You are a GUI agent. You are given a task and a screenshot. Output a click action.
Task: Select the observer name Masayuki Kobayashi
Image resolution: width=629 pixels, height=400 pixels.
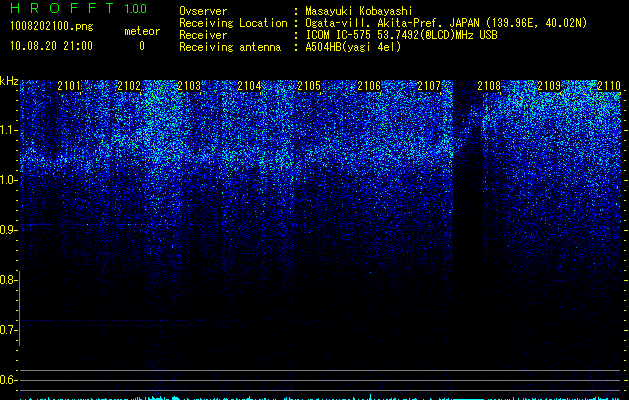click(x=359, y=12)
